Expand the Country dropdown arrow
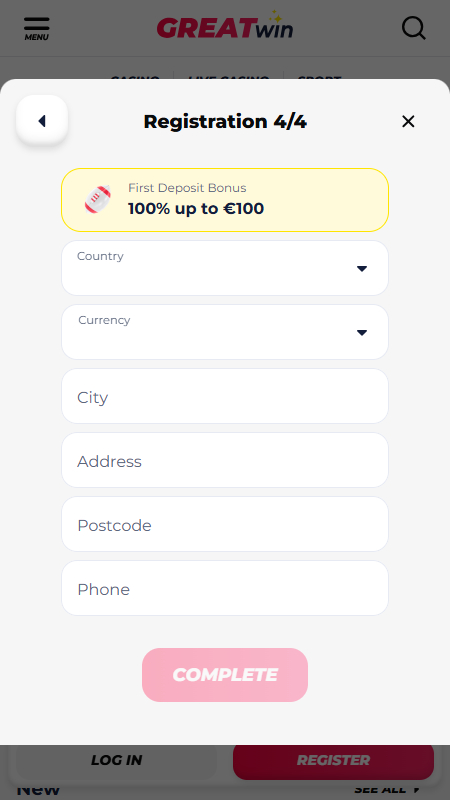450x800 pixels. 362,269
